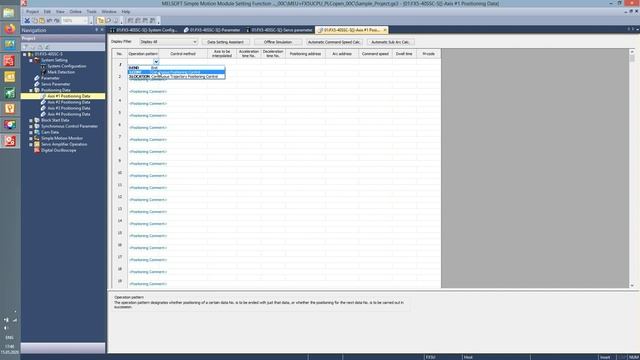This screenshot has width=640, height=360.
Task: Open the View menu
Action: (60, 12)
